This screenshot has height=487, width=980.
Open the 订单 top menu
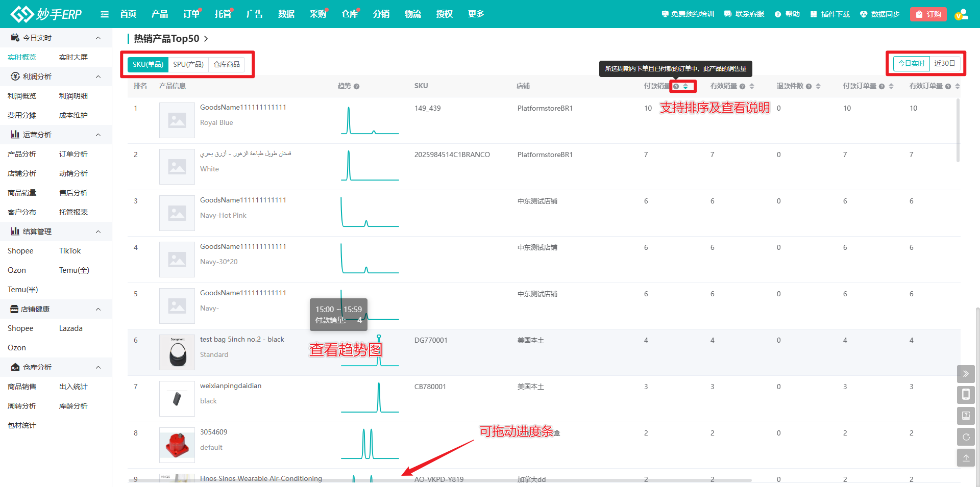(x=191, y=14)
